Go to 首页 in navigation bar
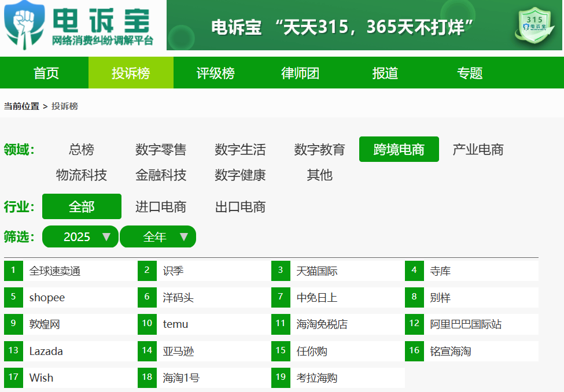Viewport: 564px width, 392px height. (x=46, y=73)
